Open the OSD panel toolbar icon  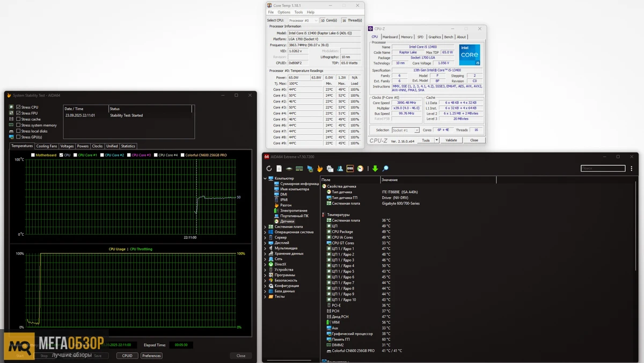[350, 169]
